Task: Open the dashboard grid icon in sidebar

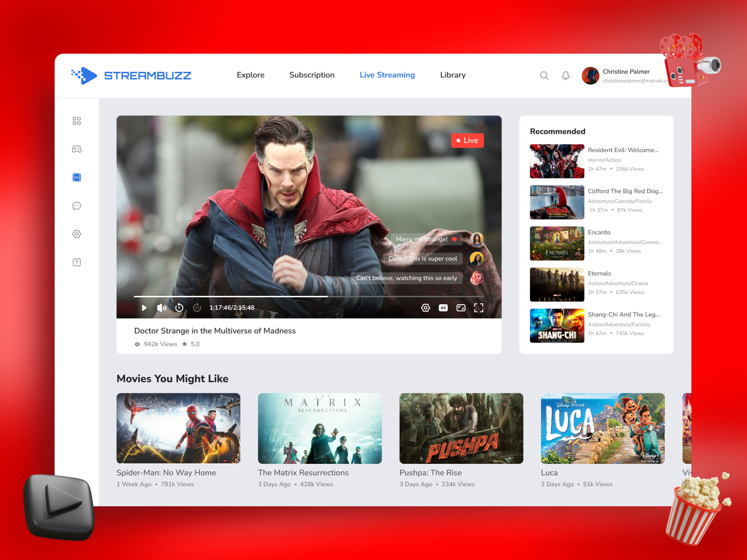Action: 77,121
